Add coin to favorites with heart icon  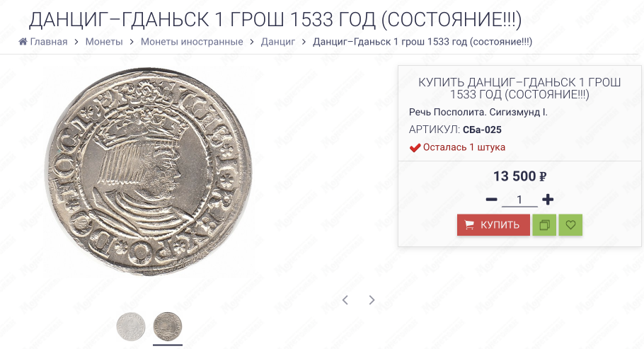(570, 225)
